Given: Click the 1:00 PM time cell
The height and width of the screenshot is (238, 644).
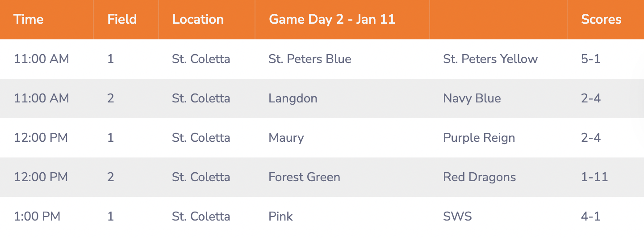Looking at the screenshot, I should coord(37,217).
